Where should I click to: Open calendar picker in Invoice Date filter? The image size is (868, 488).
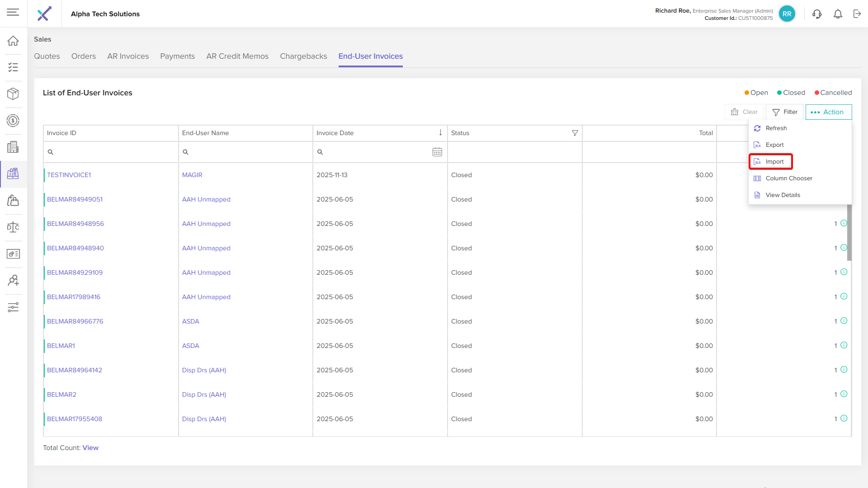click(437, 152)
